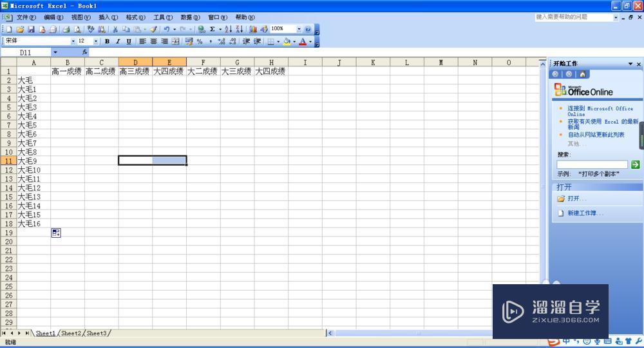The height and width of the screenshot is (348, 644).
Task: Open the font size dropdown
Action: 96,41
